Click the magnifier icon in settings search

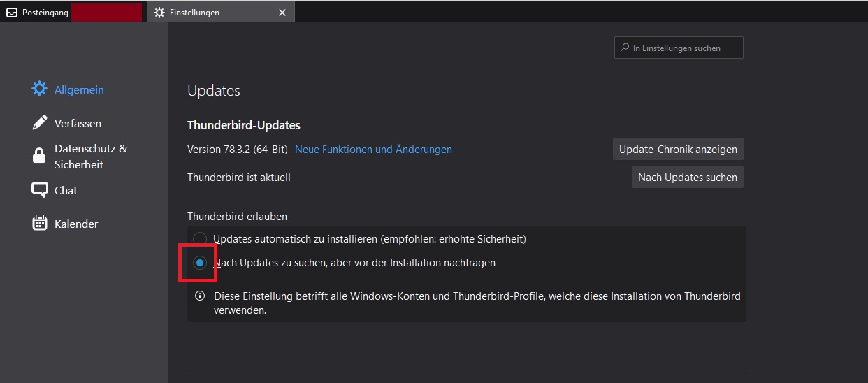point(623,48)
